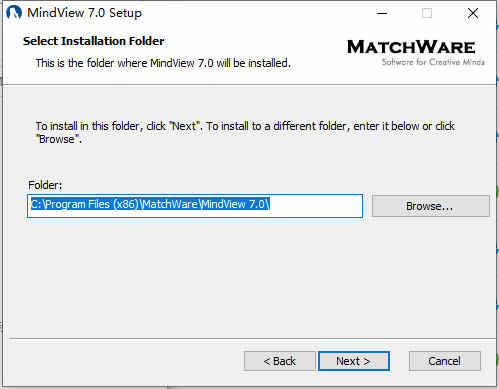Click the 'To install in this folder' instructions
The width and height of the screenshot is (499, 389).
tap(245, 132)
